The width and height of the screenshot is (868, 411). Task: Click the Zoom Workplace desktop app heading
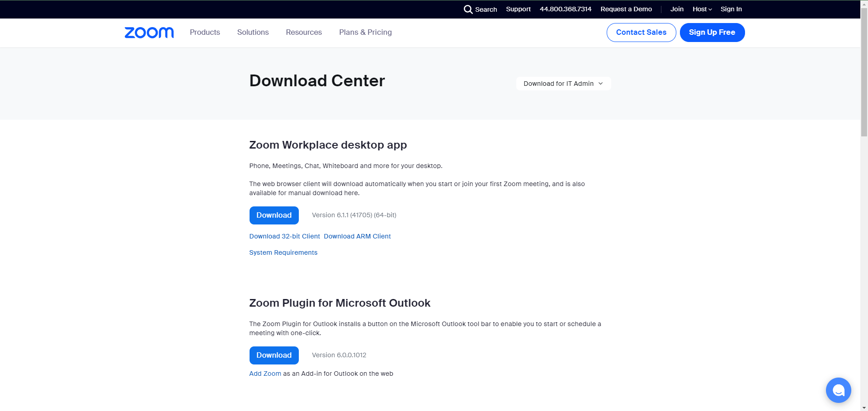(x=328, y=145)
